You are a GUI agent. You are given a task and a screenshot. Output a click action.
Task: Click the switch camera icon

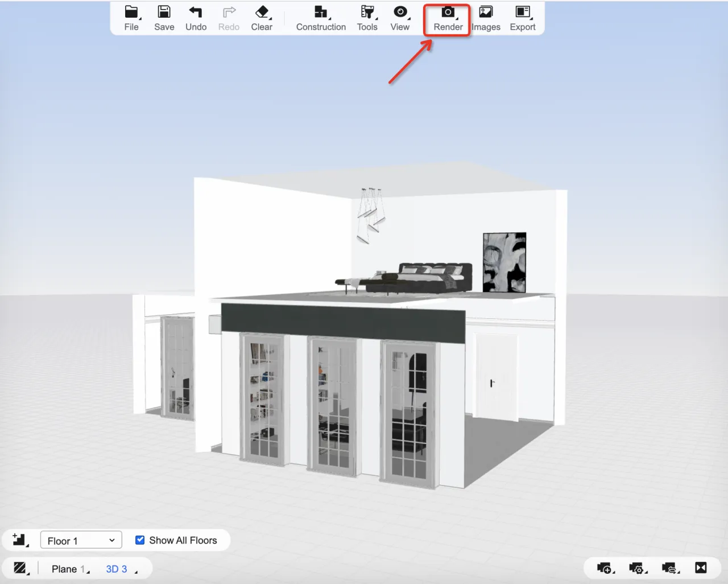(x=670, y=567)
